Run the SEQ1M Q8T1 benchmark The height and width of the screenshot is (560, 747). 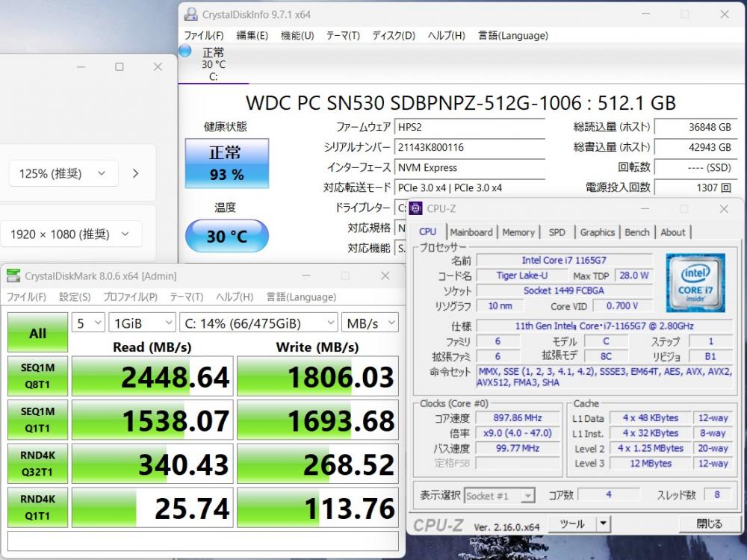click(37, 376)
